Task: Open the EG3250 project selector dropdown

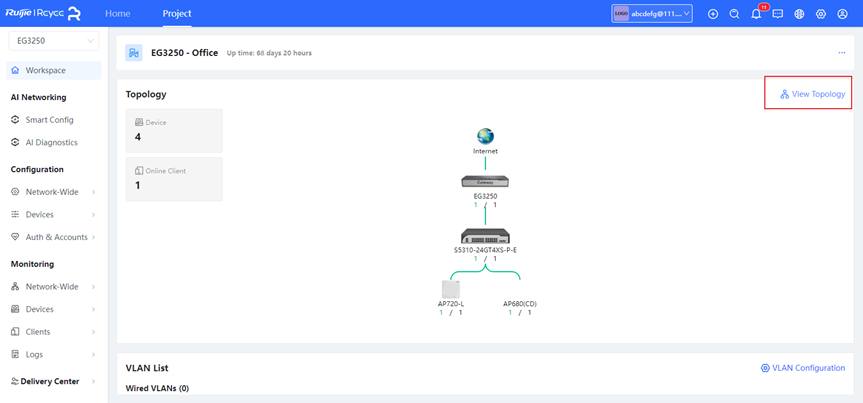Action: (x=54, y=41)
